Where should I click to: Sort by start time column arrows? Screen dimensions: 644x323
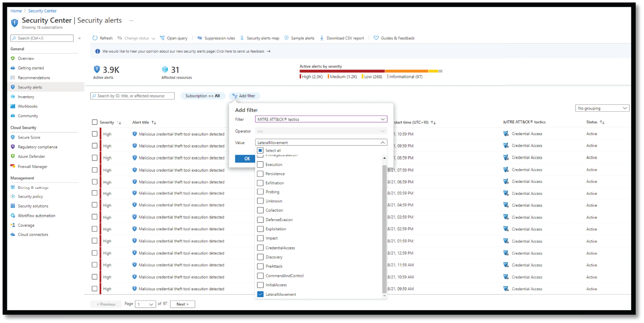(433, 123)
